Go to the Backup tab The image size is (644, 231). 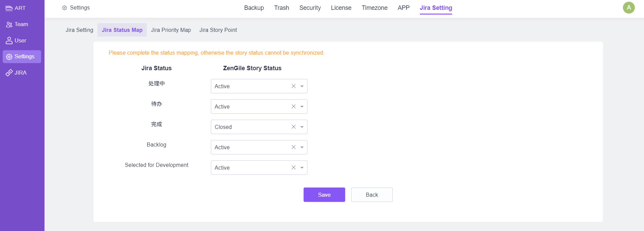coord(254,8)
